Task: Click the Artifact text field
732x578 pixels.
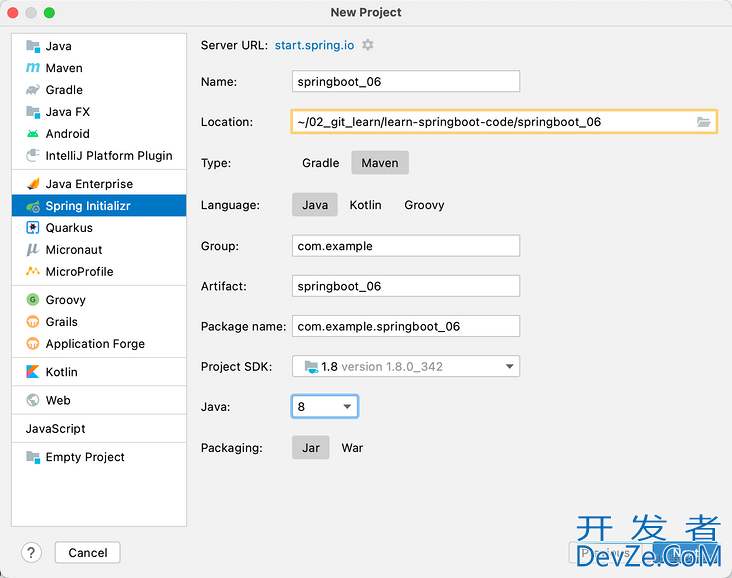Action: [x=406, y=286]
